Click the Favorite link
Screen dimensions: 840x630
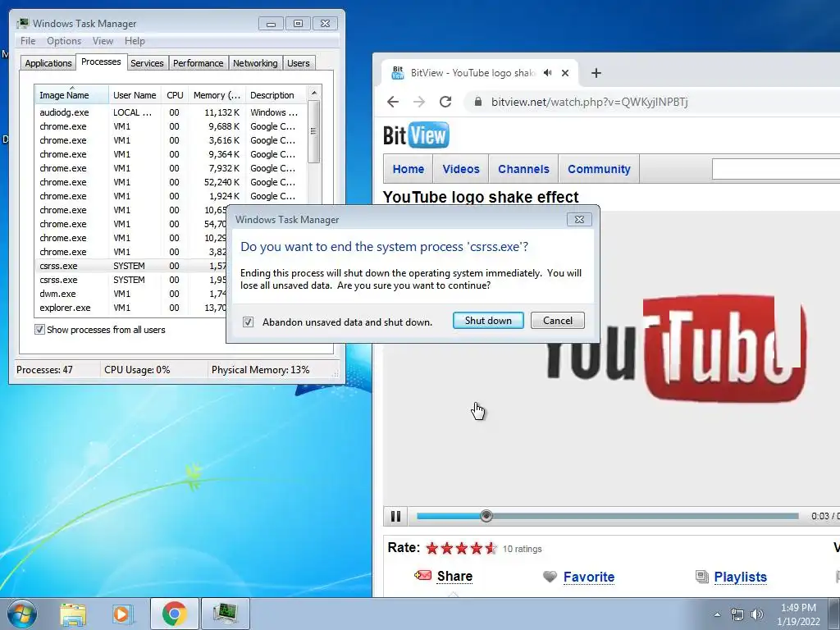pos(589,577)
